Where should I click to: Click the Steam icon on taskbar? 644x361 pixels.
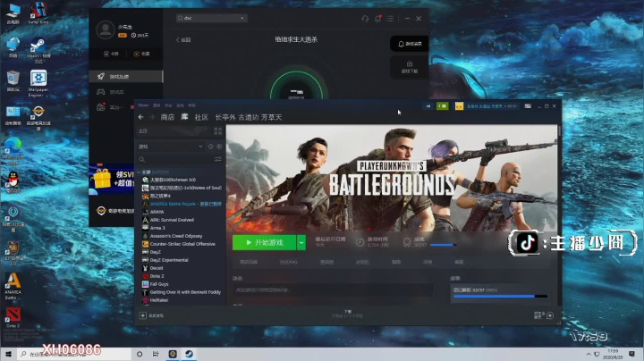coord(189,354)
